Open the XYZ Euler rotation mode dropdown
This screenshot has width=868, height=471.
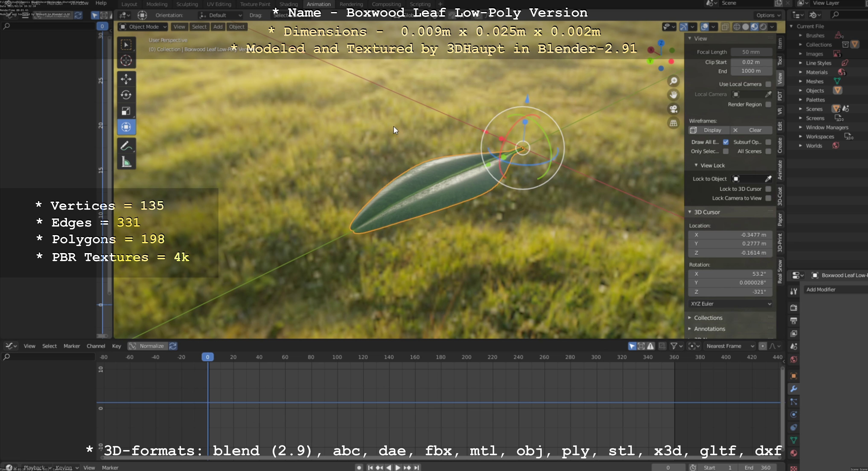[730, 304]
